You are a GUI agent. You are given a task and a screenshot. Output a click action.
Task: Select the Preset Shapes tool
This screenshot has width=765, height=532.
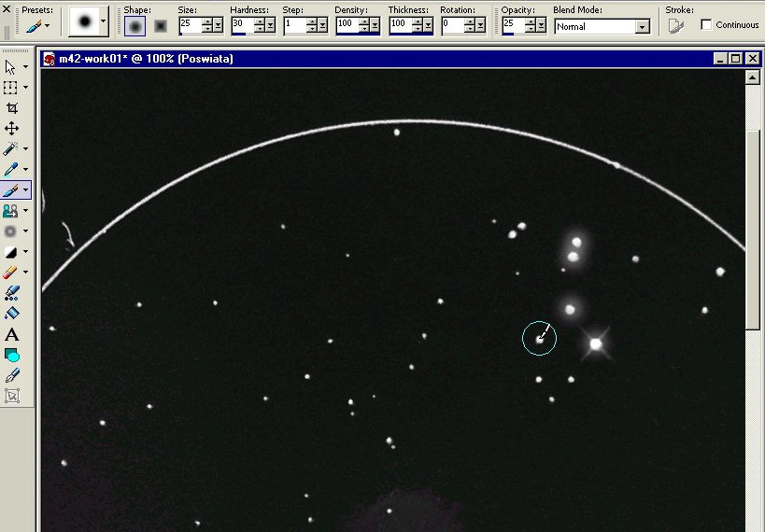pyautogui.click(x=12, y=355)
